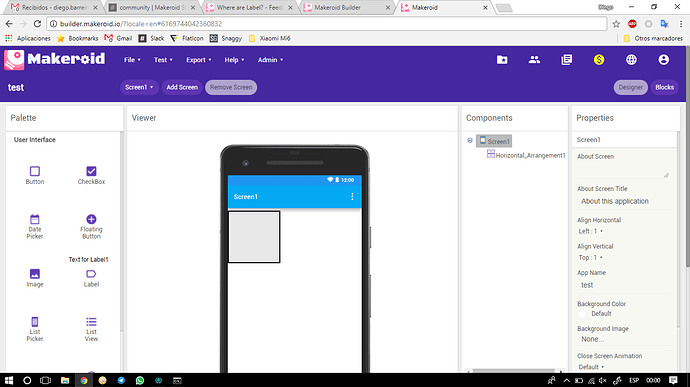Click the phone preview three-dot menu
The image size is (690, 387).
coord(352,196)
